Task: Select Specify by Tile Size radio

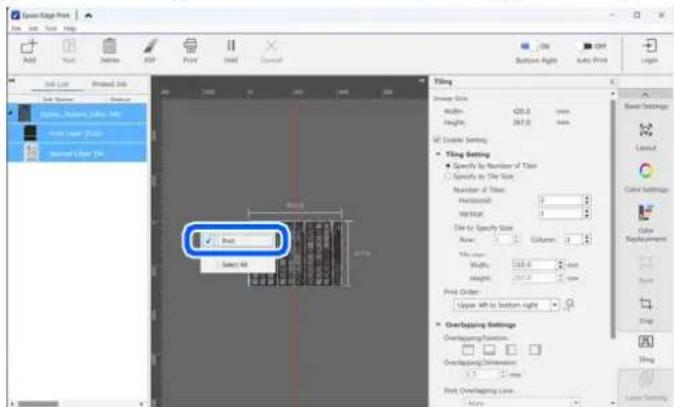Action: pyautogui.click(x=448, y=176)
